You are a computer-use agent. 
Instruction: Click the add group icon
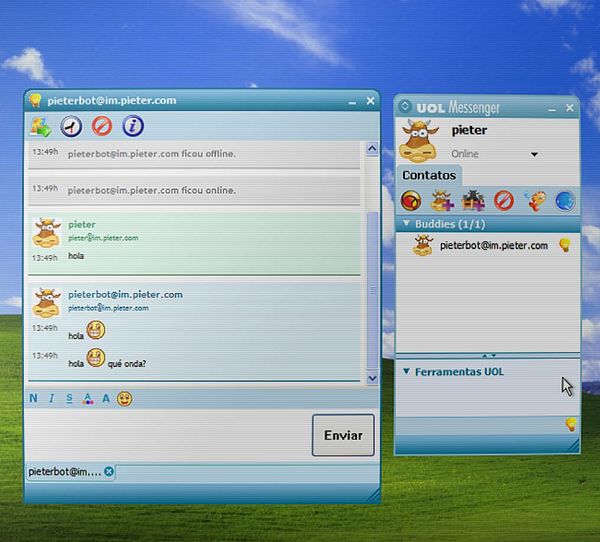(x=473, y=201)
